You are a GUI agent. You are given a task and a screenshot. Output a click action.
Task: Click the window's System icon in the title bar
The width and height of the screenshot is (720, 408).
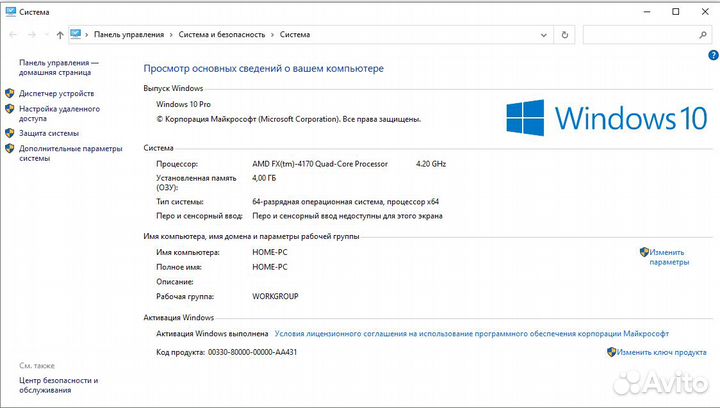[10, 11]
